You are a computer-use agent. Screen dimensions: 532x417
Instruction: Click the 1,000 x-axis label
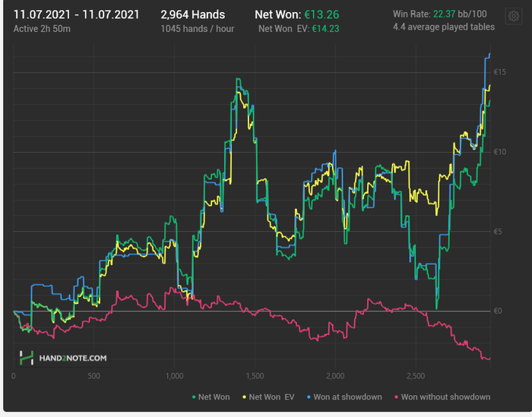174,376
